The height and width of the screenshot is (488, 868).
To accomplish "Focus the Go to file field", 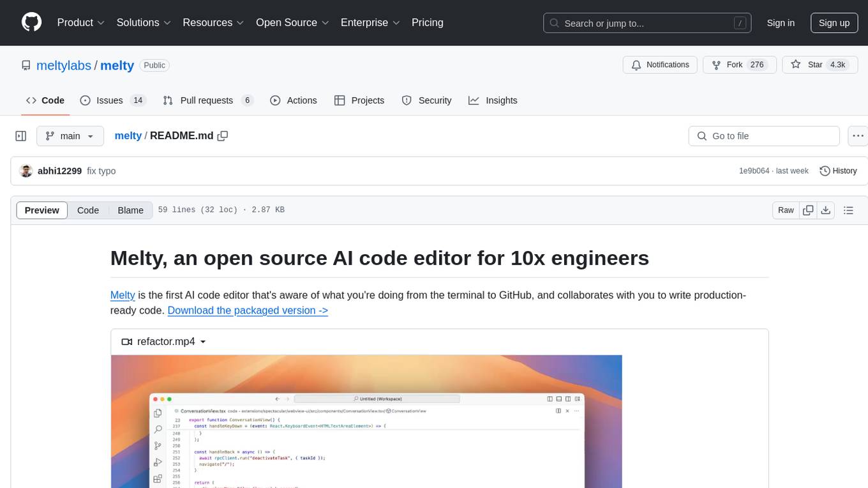I will click(764, 136).
